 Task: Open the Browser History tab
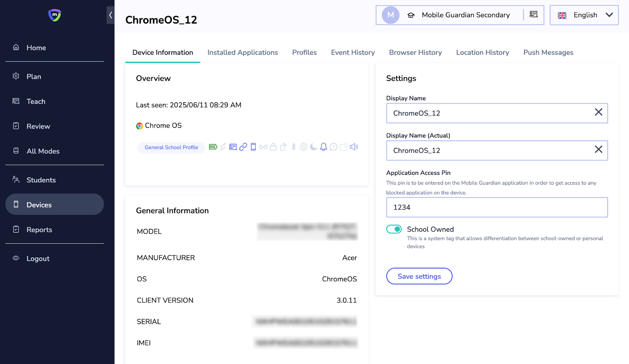click(x=415, y=53)
